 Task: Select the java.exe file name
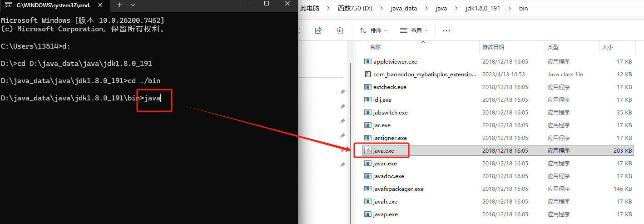point(384,150)
